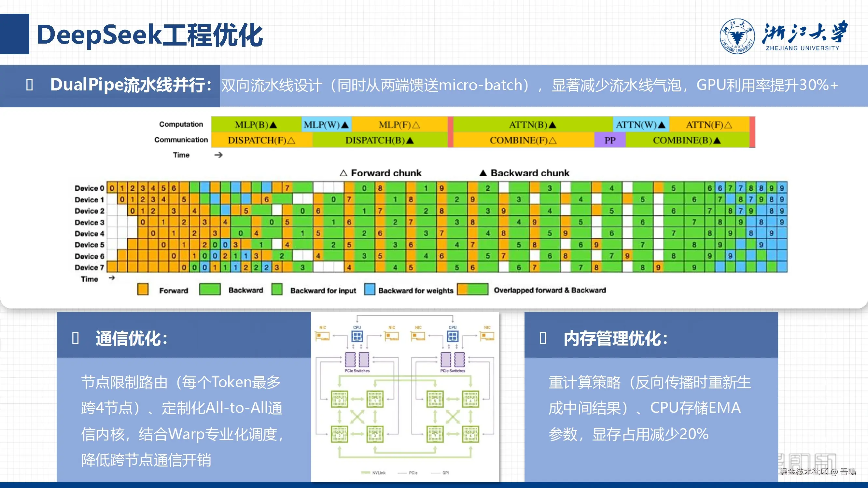Click the DISPATCH(F) communication block
Screen dimensions: 868x488
click(261, 140)
